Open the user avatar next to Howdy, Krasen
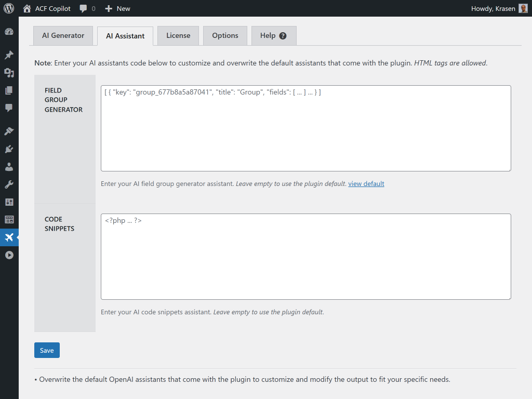The height and width of the screenshot is (399, 532). pos(523,8)
